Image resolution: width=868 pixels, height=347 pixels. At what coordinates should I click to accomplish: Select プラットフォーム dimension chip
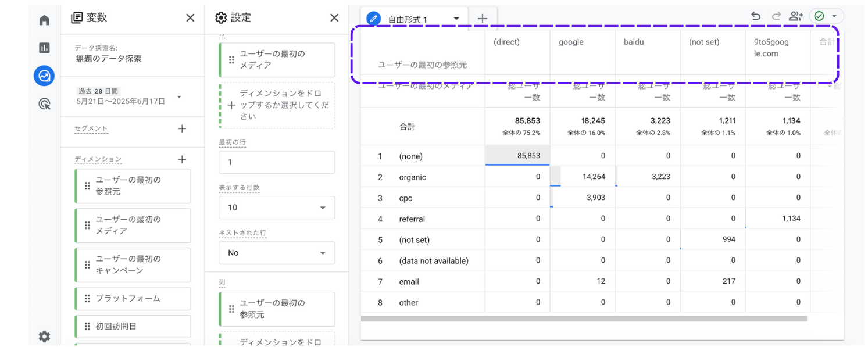click(x=133, y=299)
